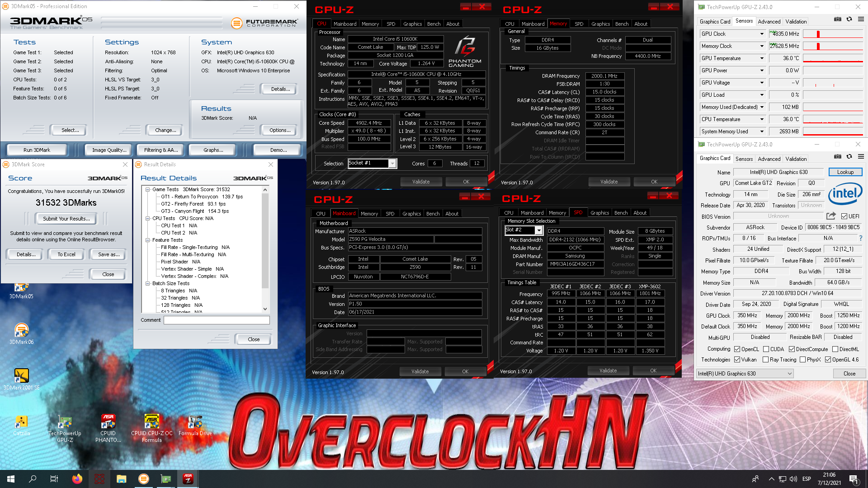Viewport: 868px width, 488px height.
Task: Toggle the CUDA checkbox
Action: click(x=766, y=349)
